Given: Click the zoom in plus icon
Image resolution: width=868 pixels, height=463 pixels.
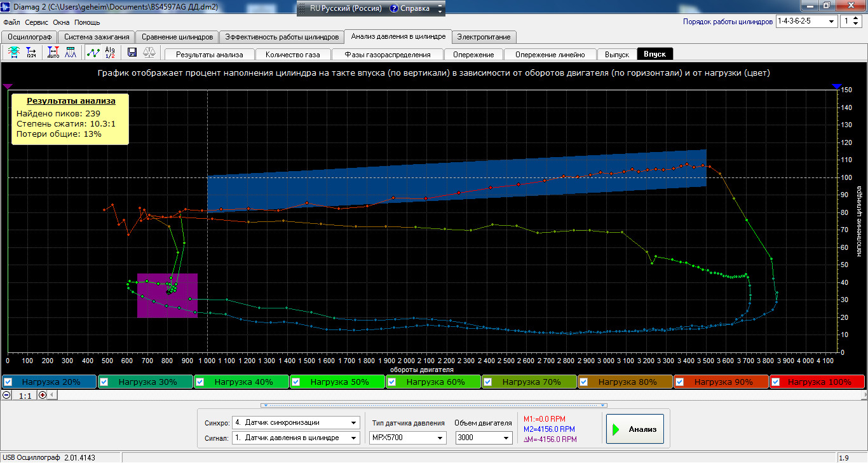Looking at the screenshot, I should pos(43,395).
